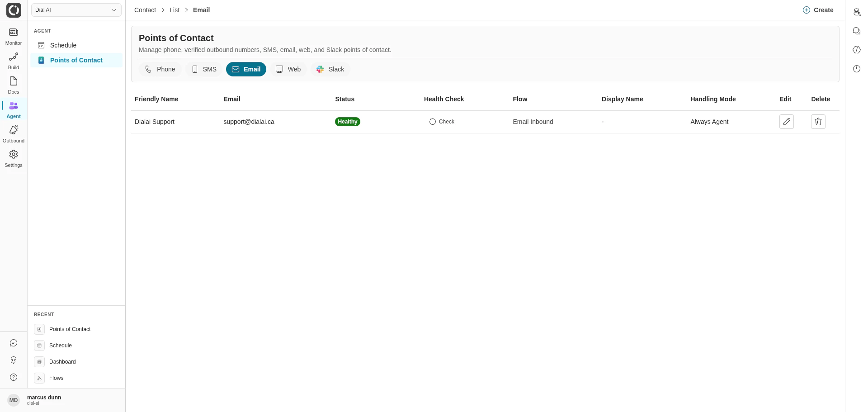This screenshot has width=868, height=412.
Task: Click the Health Check column header
Action: click(444, 99)
